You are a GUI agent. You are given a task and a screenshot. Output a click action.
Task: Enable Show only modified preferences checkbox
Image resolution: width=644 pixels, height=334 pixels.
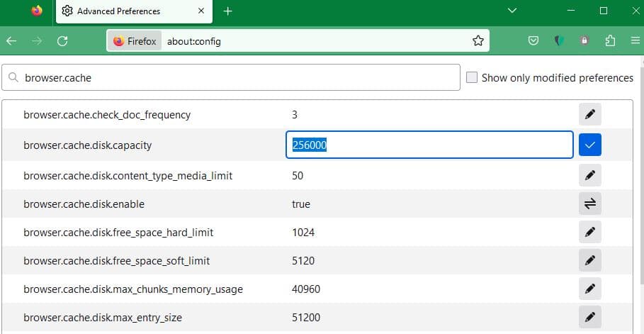472,78
